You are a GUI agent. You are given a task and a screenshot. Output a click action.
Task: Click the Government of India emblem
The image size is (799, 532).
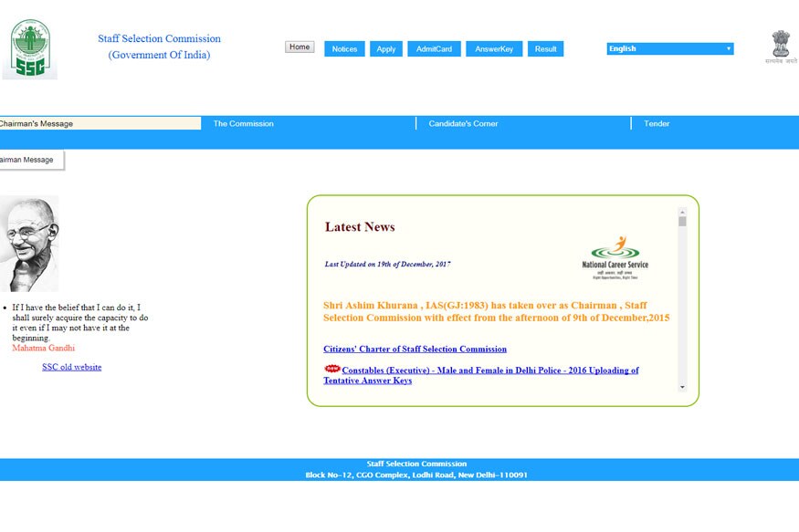click(x=781, y=47)
